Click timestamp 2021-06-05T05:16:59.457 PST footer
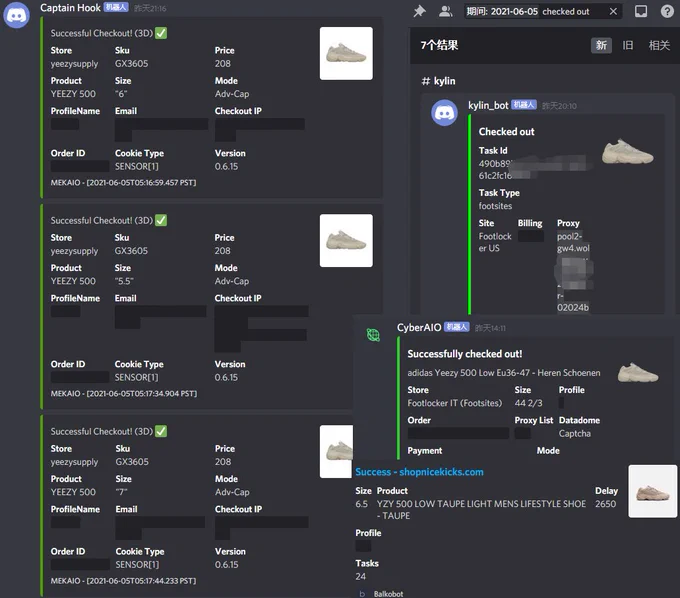This screenshot has width=680, height=598. [123, 183]
